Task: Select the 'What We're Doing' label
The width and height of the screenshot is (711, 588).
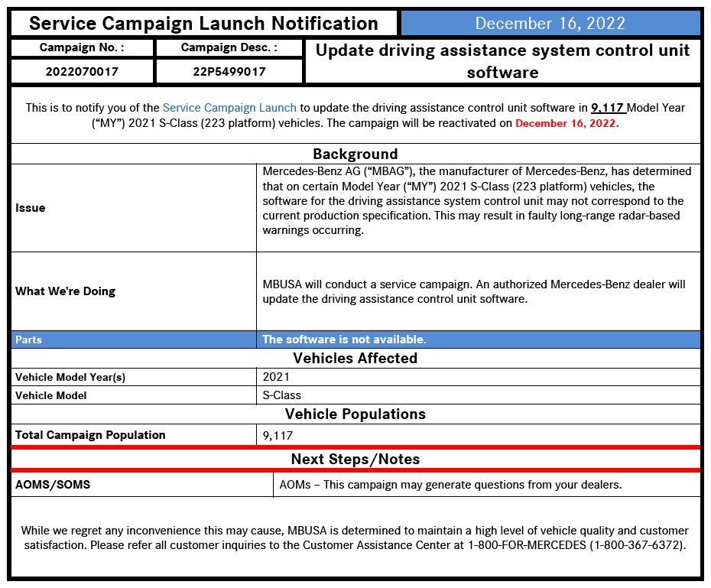Action: (65, 291)
